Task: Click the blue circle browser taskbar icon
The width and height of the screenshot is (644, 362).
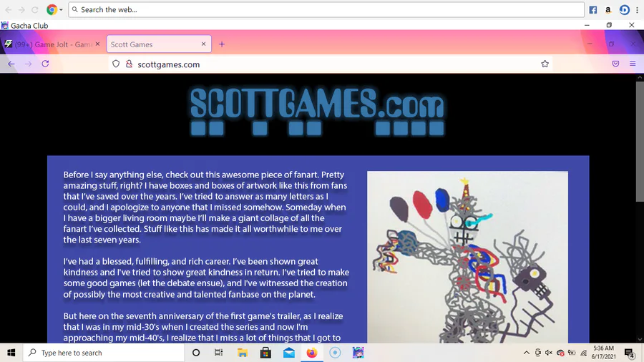Action: (335, 353)
